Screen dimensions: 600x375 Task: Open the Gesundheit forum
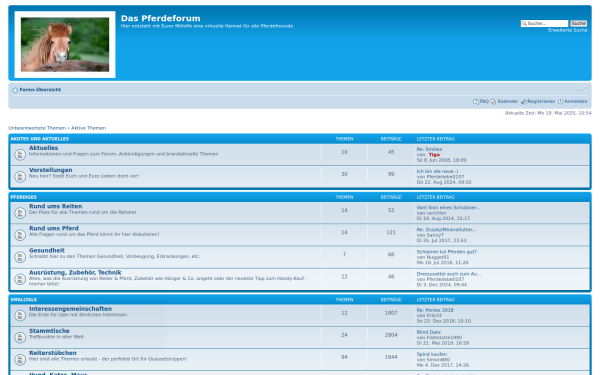click(x=47, y=250)
